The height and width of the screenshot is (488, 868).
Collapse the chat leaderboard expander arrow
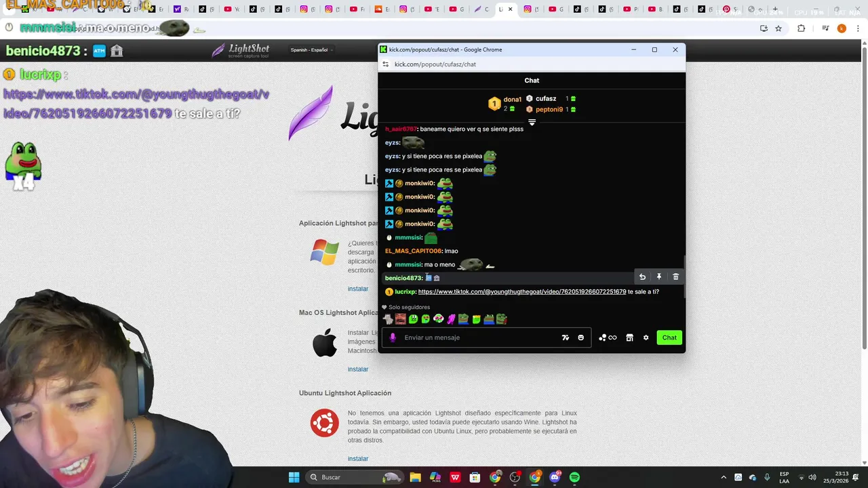pyautogui.click(x=532, y=123)
